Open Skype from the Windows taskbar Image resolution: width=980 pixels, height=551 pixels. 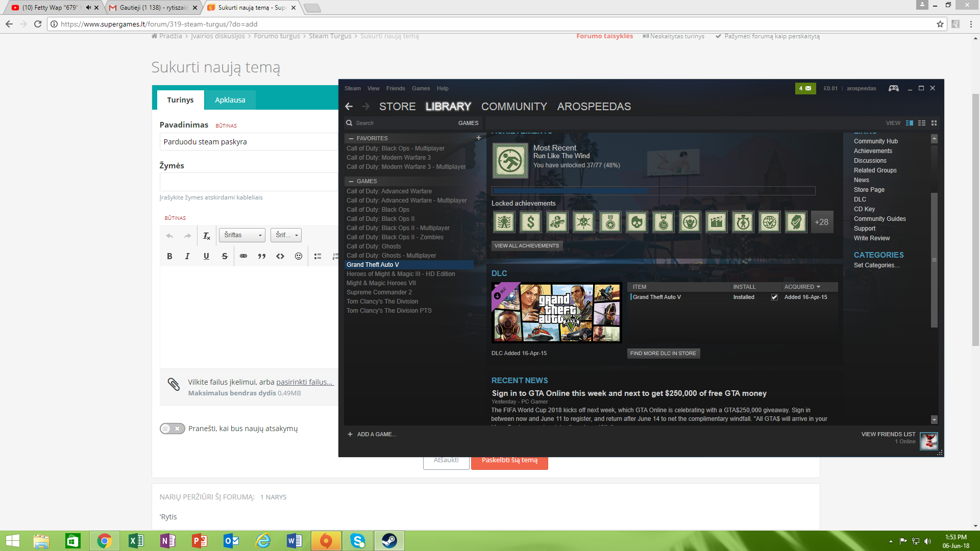tap(358, 541)
